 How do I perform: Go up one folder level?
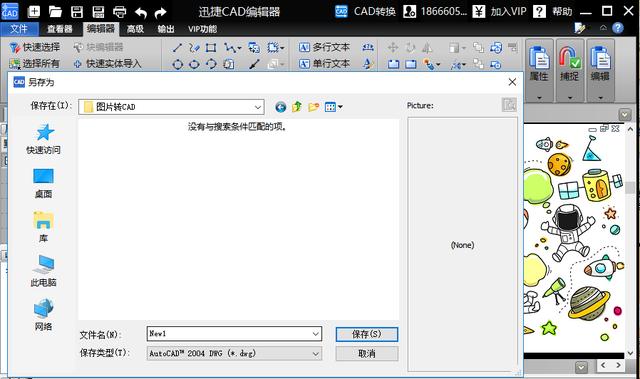coord(297,107)
